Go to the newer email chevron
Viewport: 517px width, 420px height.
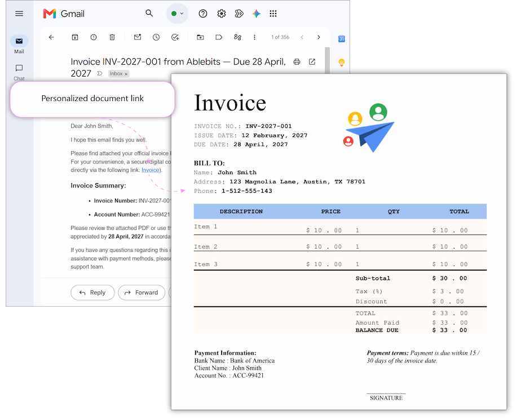point(302,37)
